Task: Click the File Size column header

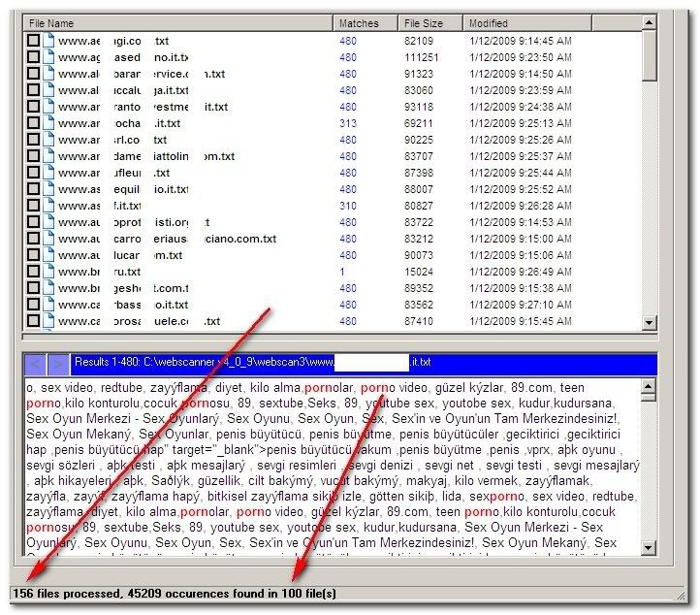Action: [430, 22]
